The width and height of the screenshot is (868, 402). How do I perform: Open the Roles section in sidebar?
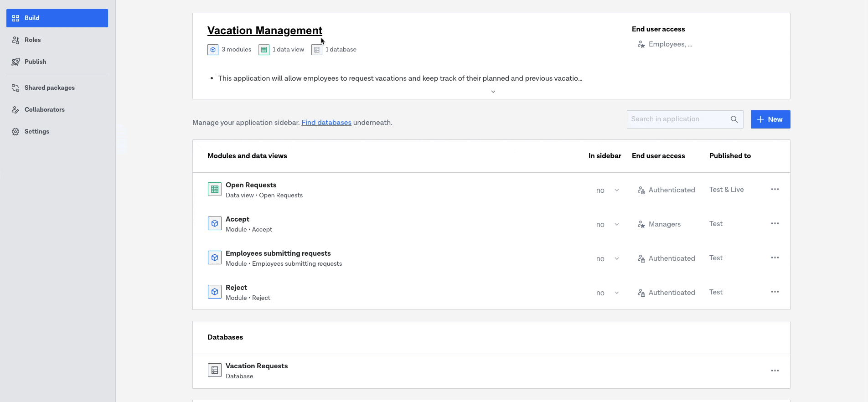coord(32,40)
